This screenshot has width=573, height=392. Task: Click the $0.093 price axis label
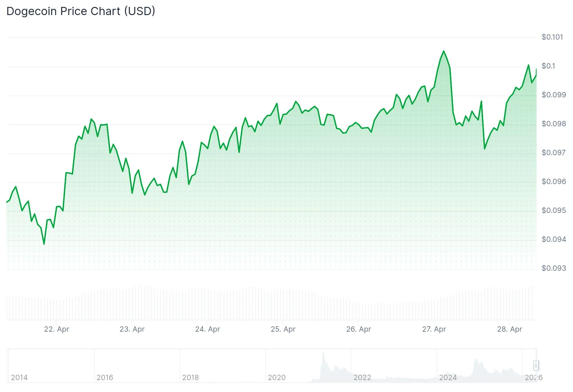pos(554,268)
